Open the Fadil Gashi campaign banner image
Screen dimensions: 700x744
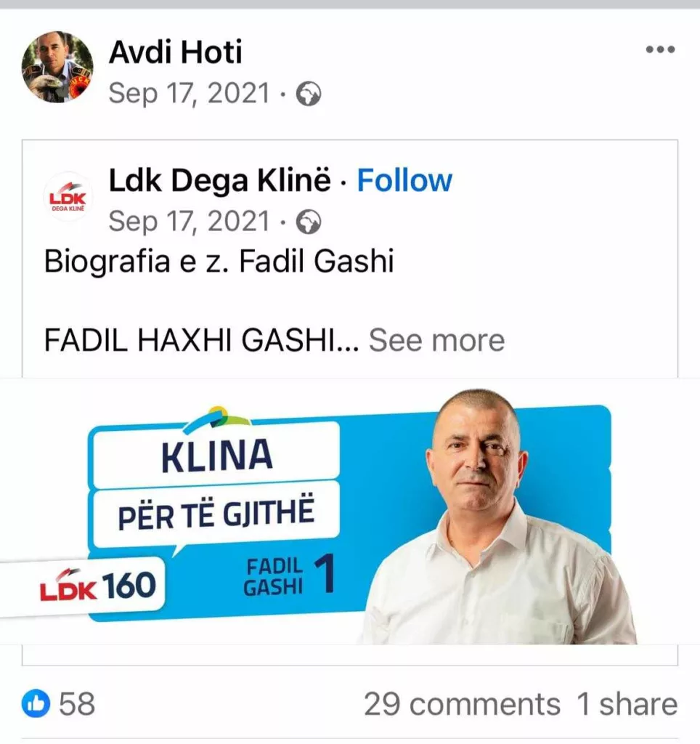350,511
